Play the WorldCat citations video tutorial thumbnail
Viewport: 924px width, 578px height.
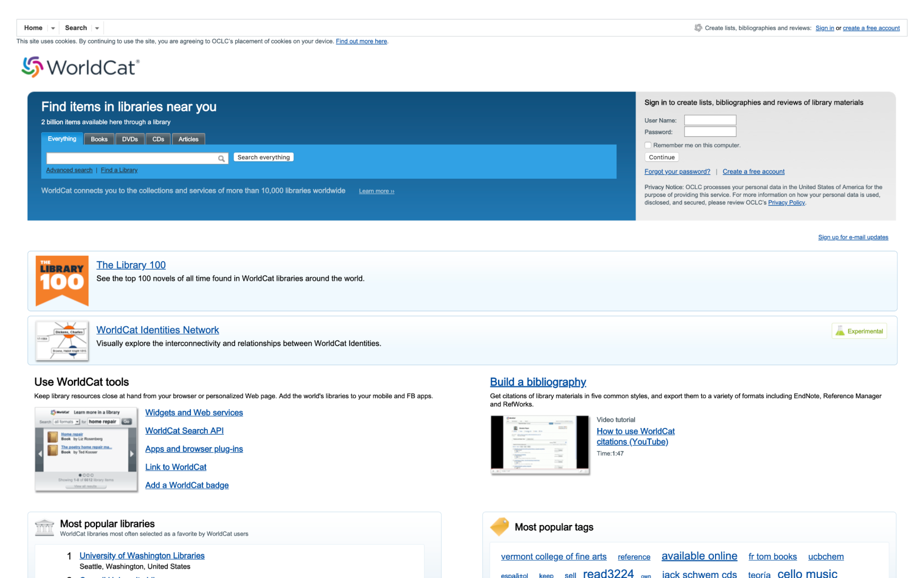pyautogui.click(x=540, y=444)
